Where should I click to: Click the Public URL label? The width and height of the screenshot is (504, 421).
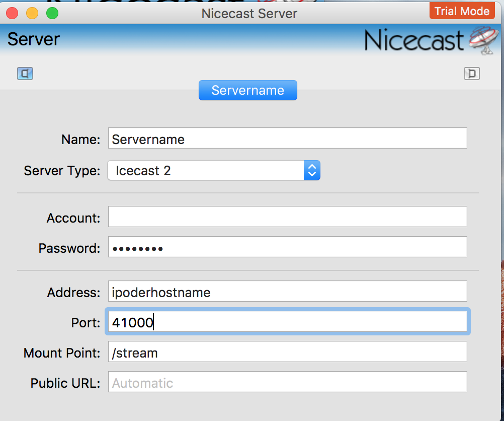click(x=65, y=383)
